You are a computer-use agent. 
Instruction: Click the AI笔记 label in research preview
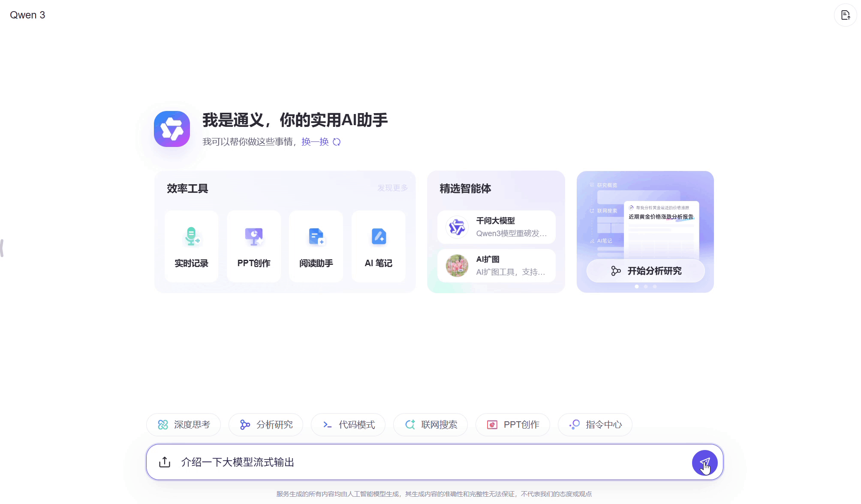coord(605,241)
